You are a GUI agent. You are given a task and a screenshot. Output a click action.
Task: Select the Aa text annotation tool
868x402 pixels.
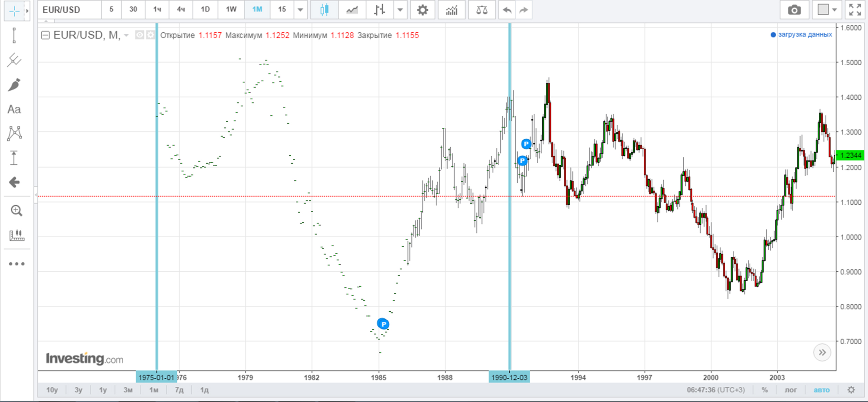pos(14,109)
